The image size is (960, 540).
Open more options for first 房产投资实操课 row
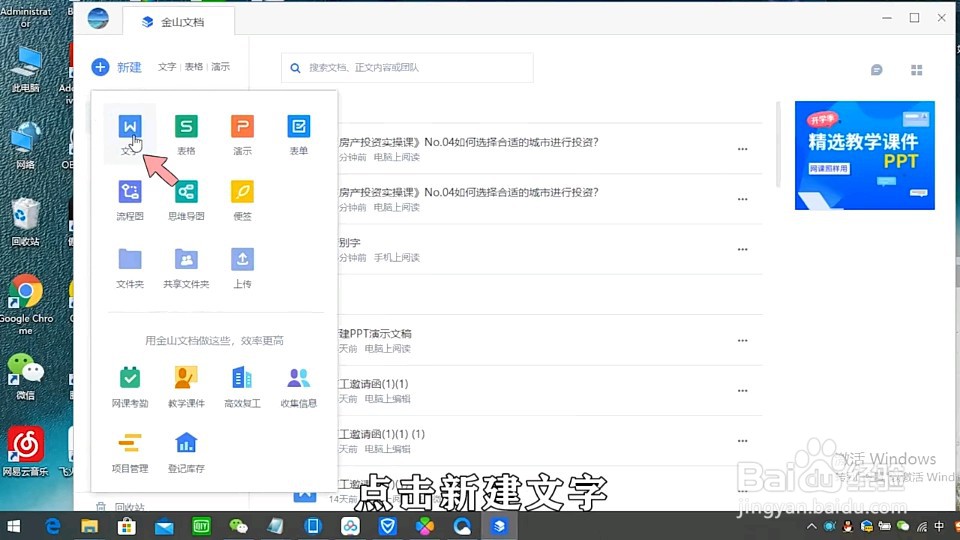pyautogui.click(x=743, y=149)
